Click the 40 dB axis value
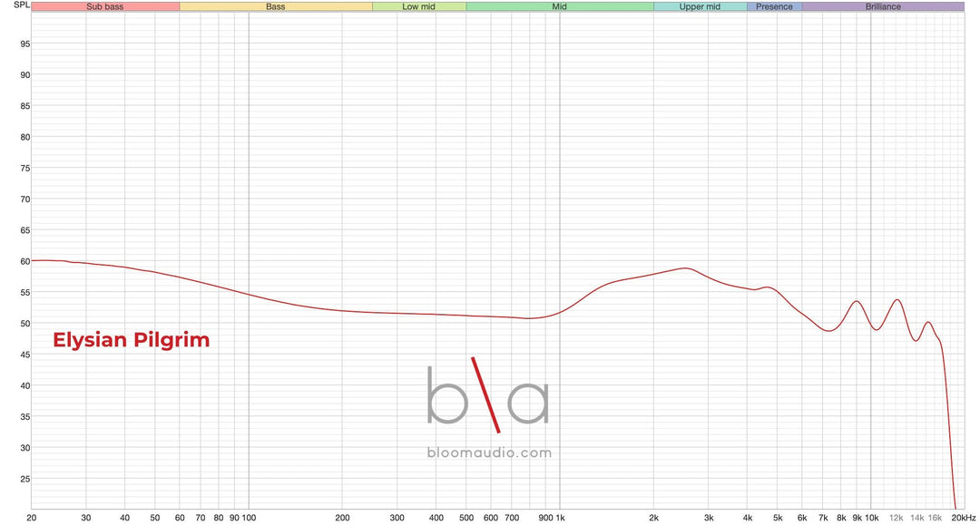980x525 pixels. pyautogui.click(x=25, y=385)
